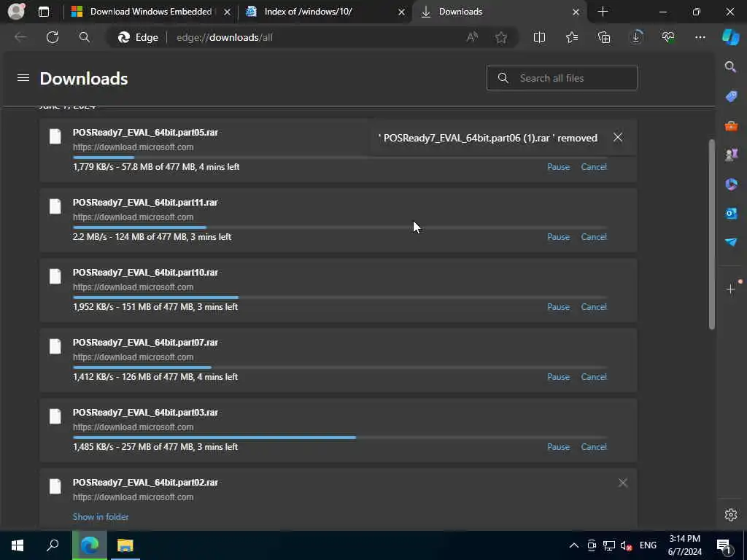Open sidebar Tools briefcase icon

(731, 125)
